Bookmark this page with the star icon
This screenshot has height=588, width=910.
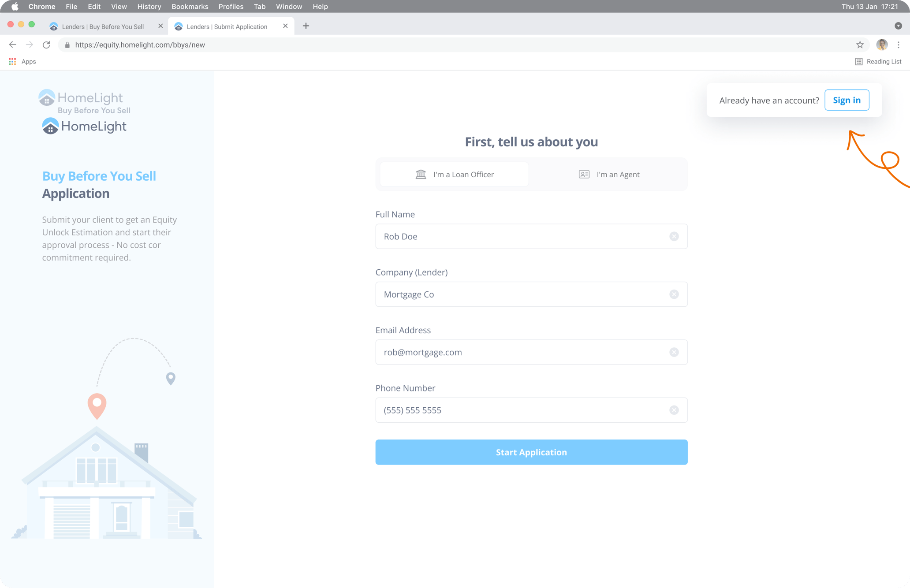click(860, 45)
